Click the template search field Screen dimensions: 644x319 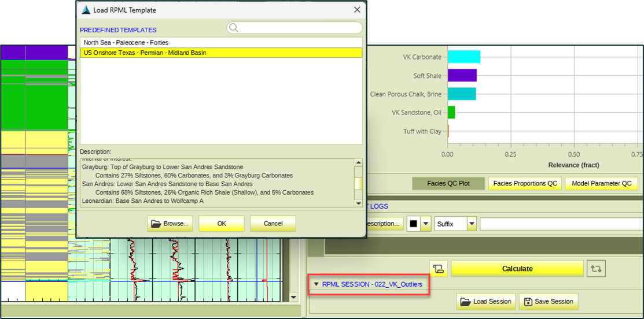[x=295, y=28]
